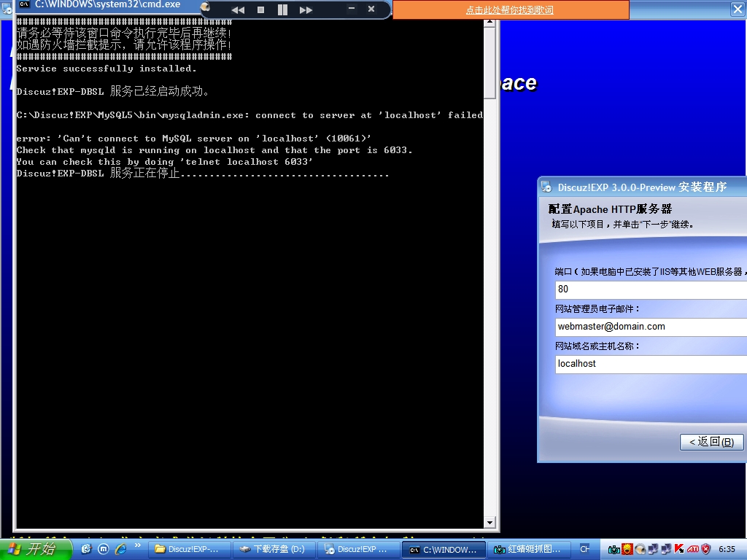747x560 pixels.
Task: Click the CH language bar indicator
Action: [x=585, y=549]
